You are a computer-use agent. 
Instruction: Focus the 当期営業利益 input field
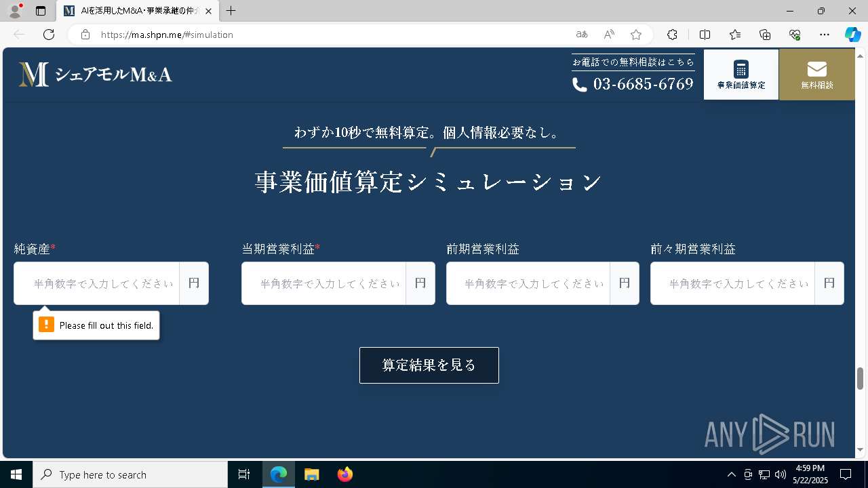pos(323,283)
